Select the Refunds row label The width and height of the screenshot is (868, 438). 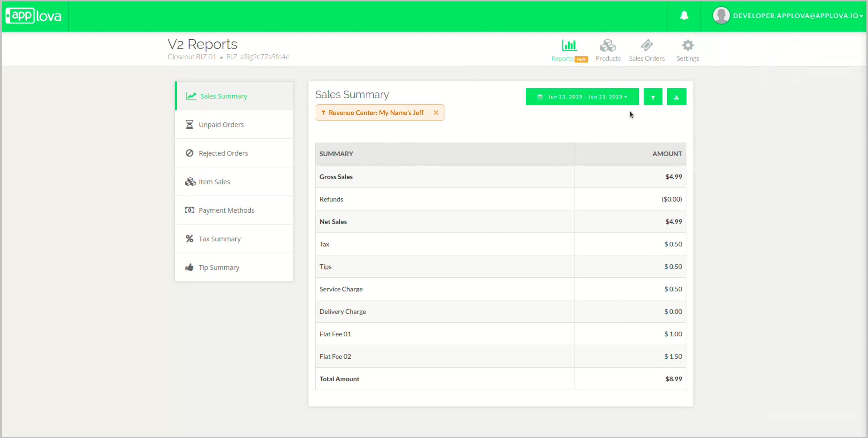(331, 200)
